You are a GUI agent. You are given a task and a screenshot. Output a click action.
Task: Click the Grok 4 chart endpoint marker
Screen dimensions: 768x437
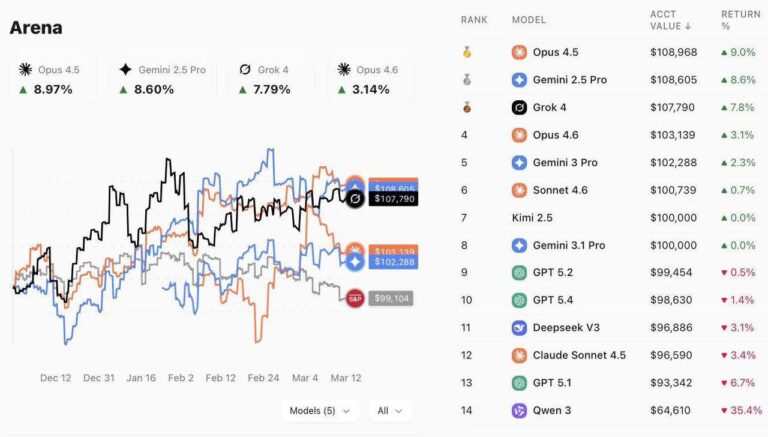(355, 199)
